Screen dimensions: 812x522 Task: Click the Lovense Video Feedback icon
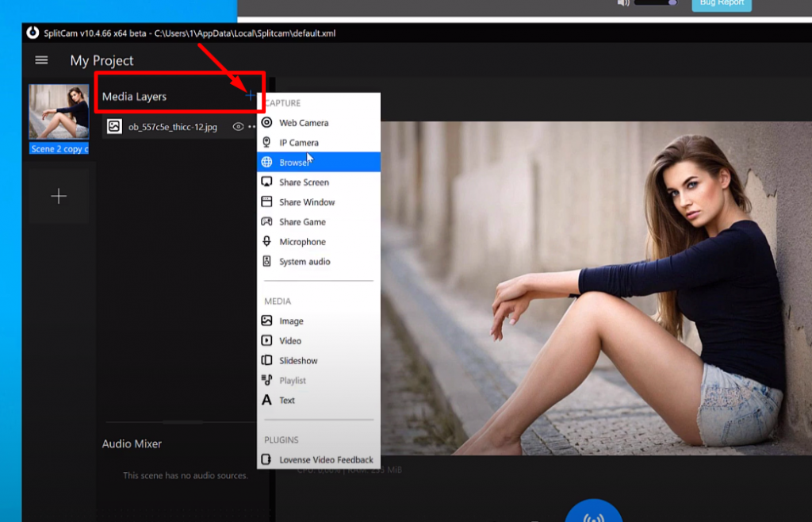[x=266, y=459]
